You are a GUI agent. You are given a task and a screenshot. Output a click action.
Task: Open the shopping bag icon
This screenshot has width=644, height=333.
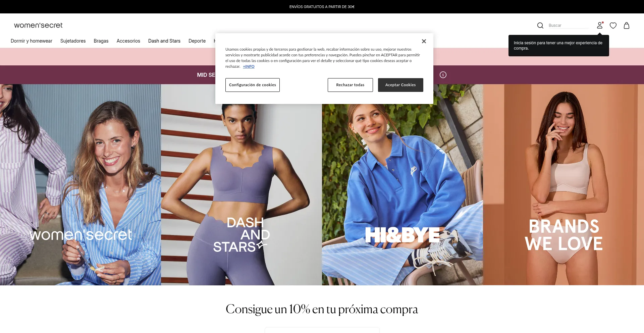point(627,25)
